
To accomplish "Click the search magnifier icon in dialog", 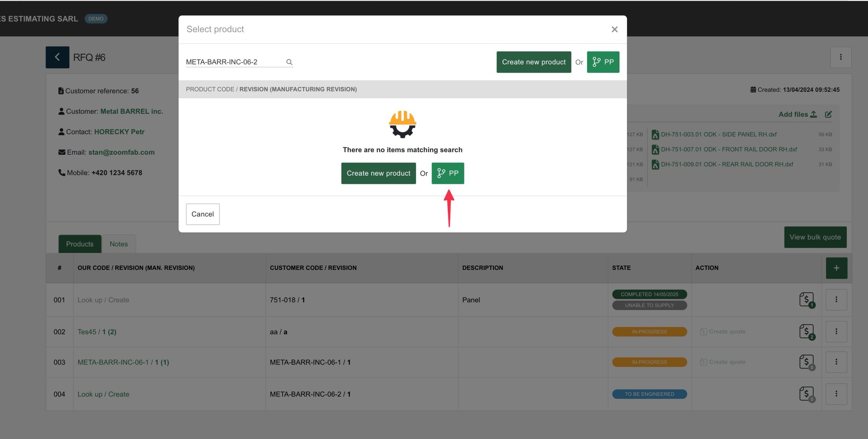I will (289, 62).
